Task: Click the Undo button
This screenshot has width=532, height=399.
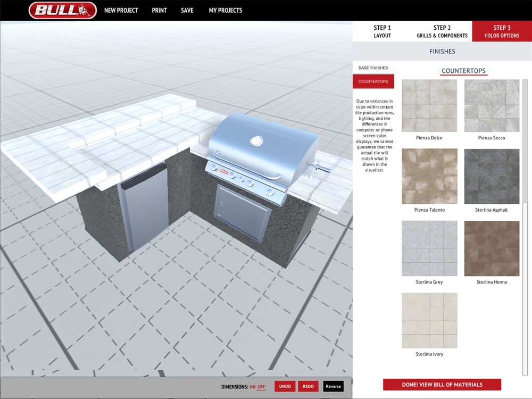Action: click(285, 386)
